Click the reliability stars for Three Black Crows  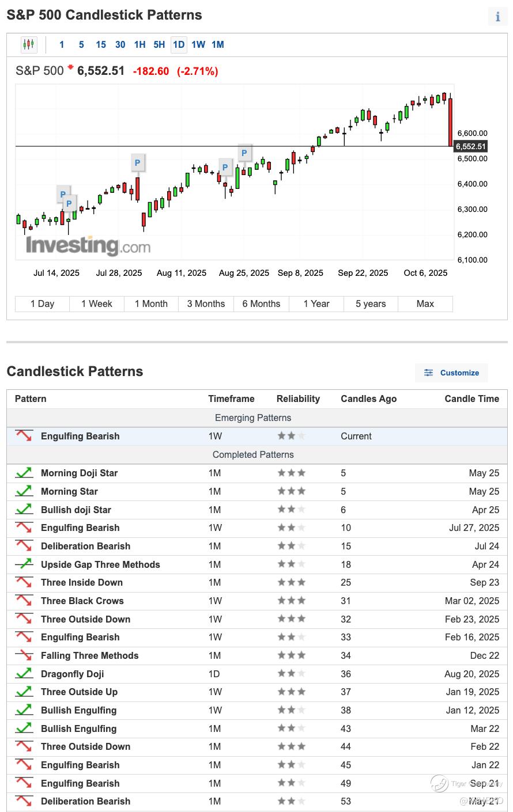(292, 601)
